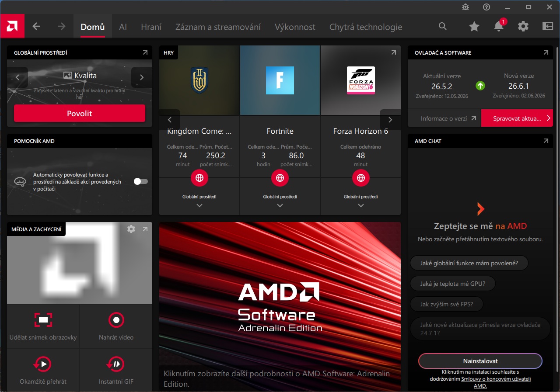The height and width of the screenshot is (392, 560).
Task: Ask about ovladače 24.7.1 updates
Action: (x=480, y=329)
